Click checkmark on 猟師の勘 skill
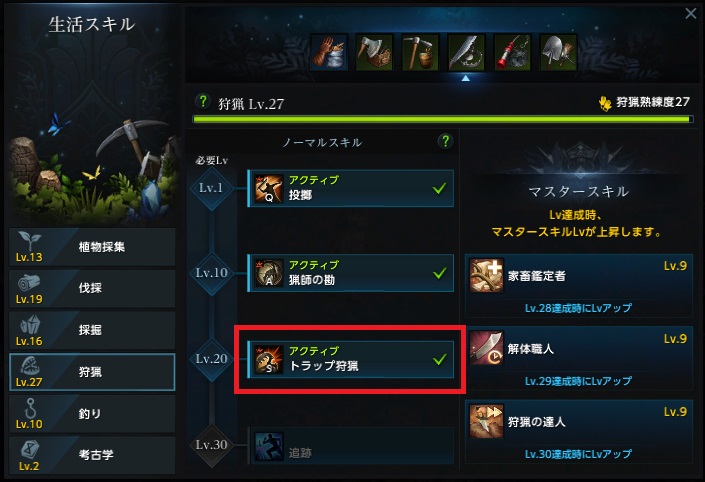This screenshot has width=705, height=482. click(x=439, y=273)
